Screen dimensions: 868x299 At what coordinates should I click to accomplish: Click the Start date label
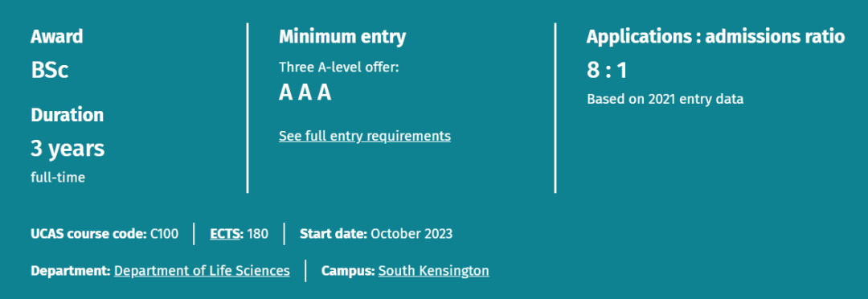coord(334,234)
